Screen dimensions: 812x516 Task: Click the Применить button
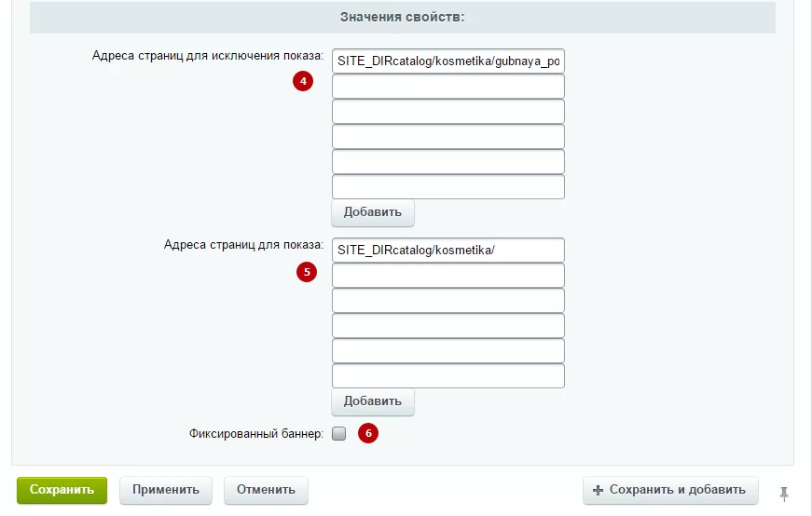[x=166, y=490]
